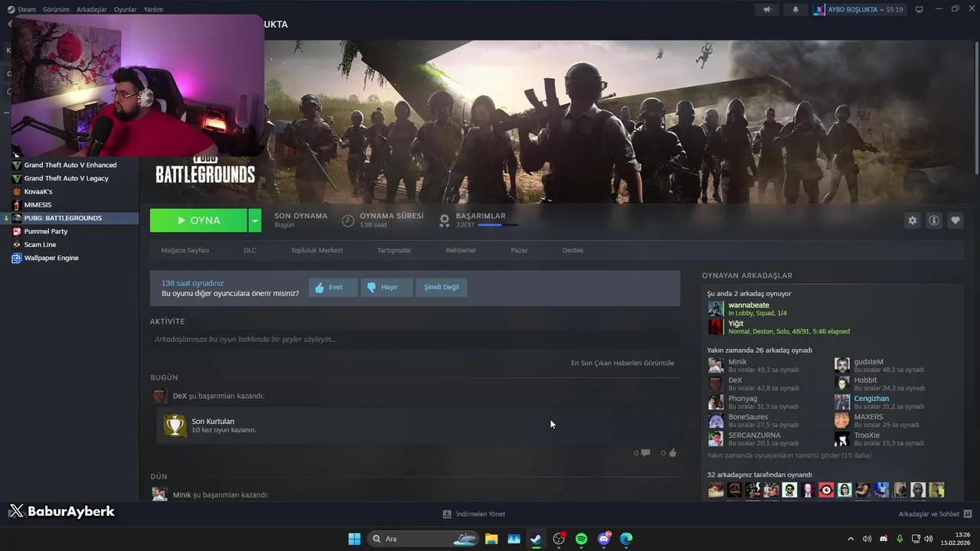Like DeX's activity with the thumbs-up icon
Viewport: 980px width, 551px height.
pyautogui.click(x=673, y=453)
